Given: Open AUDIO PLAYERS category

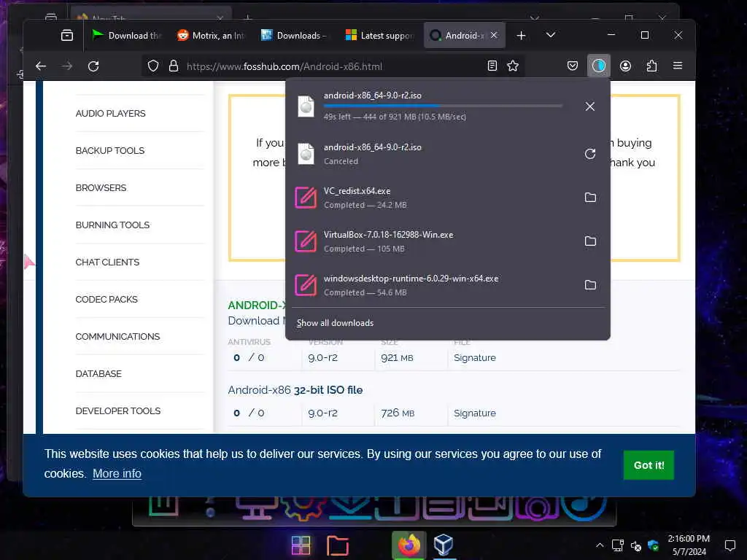Looking at the screenshot, I should tap(111, 113).
